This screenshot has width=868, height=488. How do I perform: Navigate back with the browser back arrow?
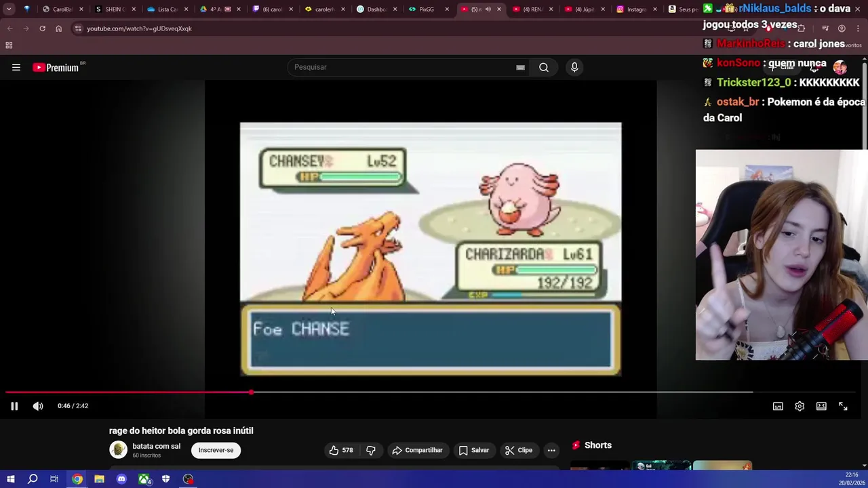pyautogui.click(x=9, y=28)
